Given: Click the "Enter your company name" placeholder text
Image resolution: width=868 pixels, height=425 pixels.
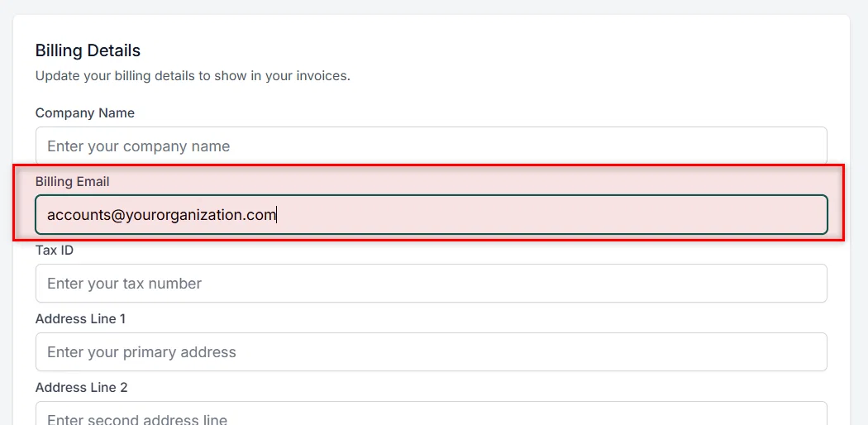Looking at the screenshot, I should [138, 146].
